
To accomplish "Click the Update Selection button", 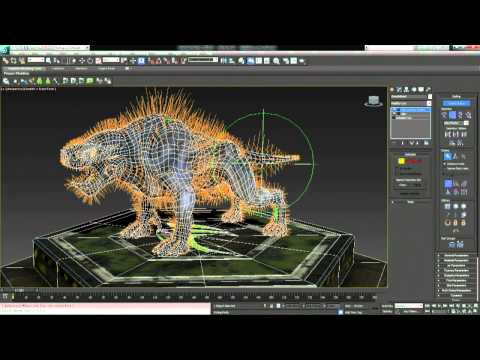I will [x=410, y=194].
